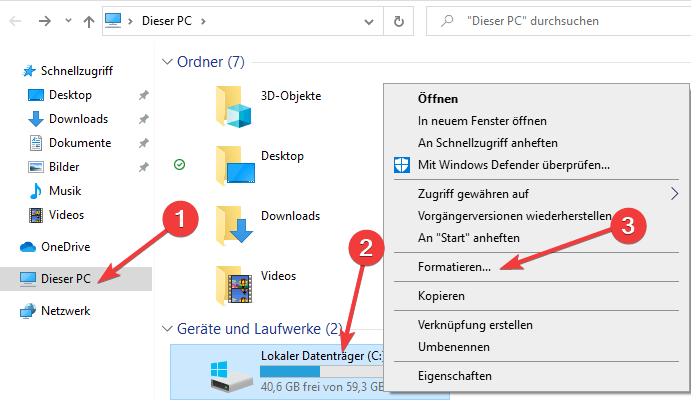The image size is (691, 400).
Task: Open address bar history dropdown
Action: [369, 21]
